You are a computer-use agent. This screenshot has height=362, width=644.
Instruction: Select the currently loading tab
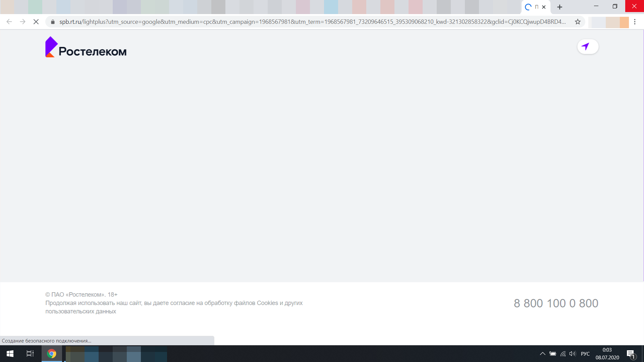point(536,7)
